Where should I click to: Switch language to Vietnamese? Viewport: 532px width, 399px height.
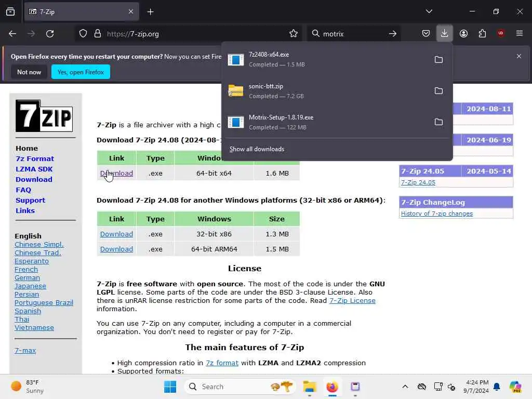point(34,328)
